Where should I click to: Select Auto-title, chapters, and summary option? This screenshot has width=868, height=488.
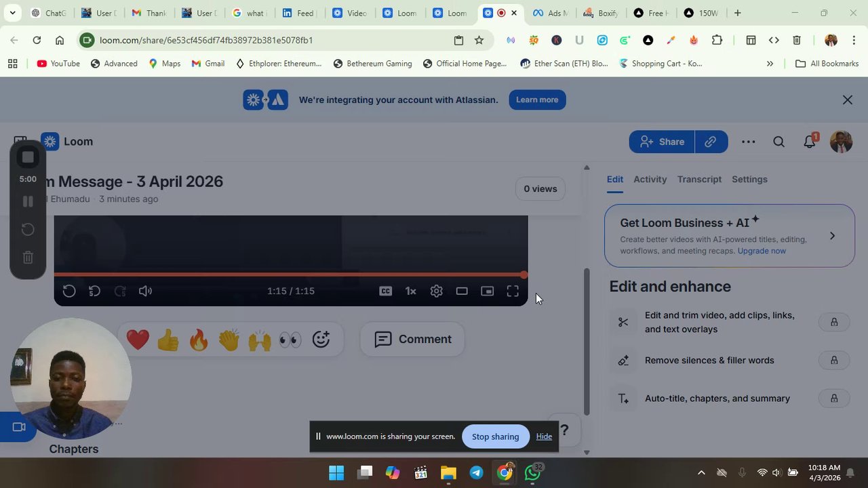point(717,399)
